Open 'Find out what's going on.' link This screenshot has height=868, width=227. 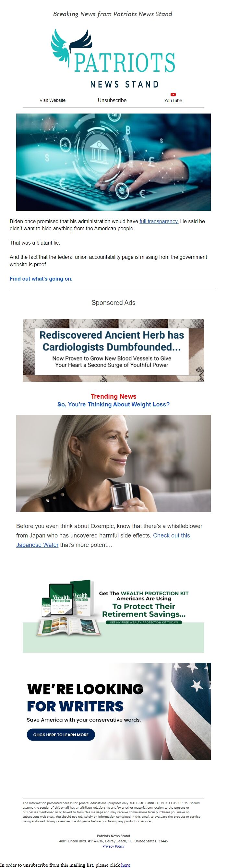(41, 279)
